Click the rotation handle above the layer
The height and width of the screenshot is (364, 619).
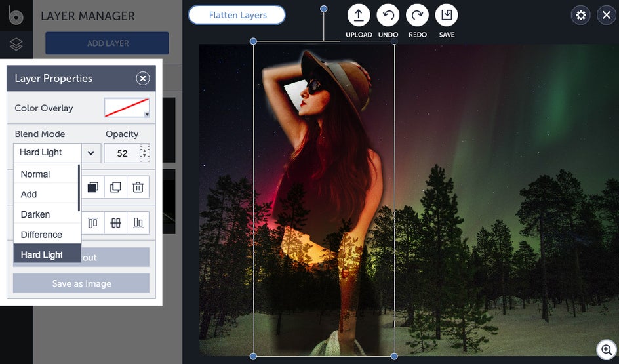click(324, 9)
